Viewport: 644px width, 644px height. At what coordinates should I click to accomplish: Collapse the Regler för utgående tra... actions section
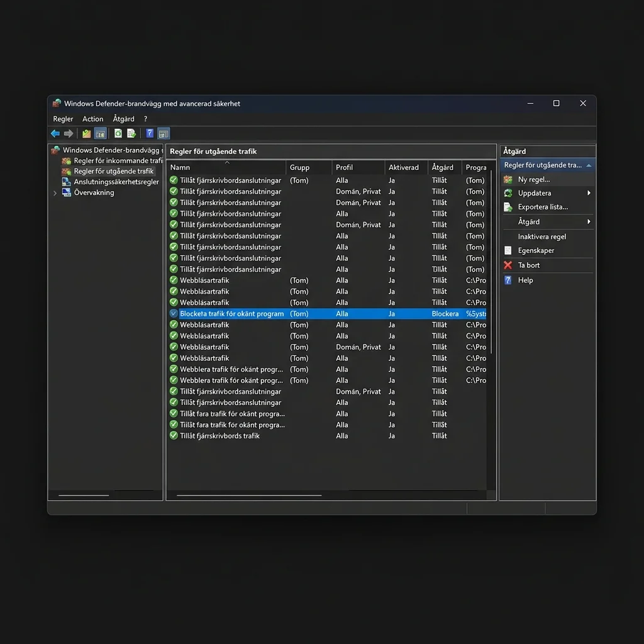pos(589,165)
